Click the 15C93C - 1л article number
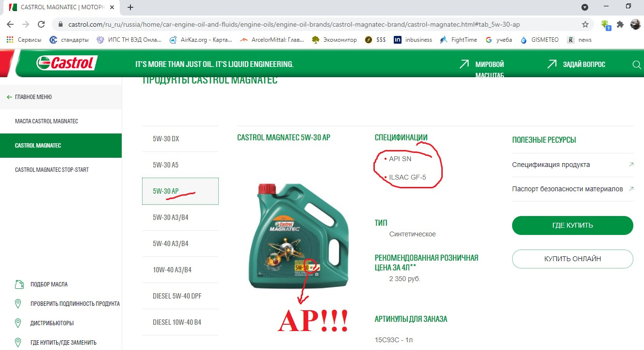The width and height of the screenshot is (644, 350). (x=394, y=340)
